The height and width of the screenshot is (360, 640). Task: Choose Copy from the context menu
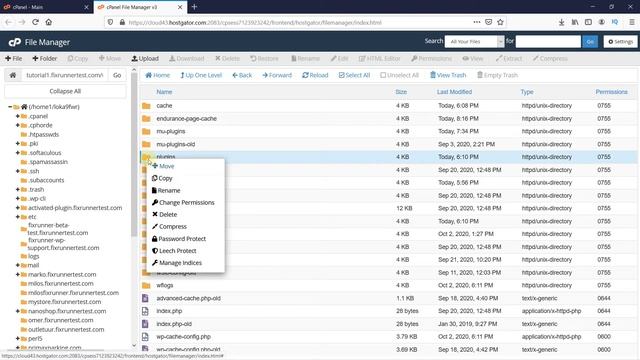pos(162,178)
